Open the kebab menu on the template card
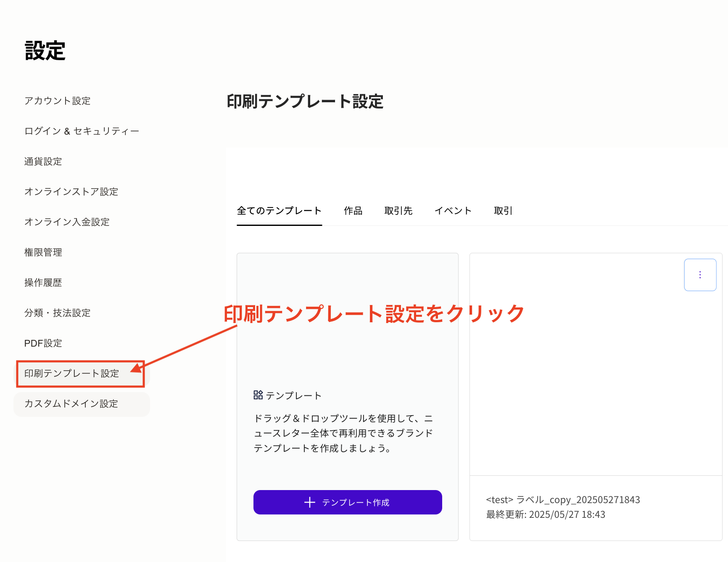The width and height of the screenshot is (728, 562). 700,275
